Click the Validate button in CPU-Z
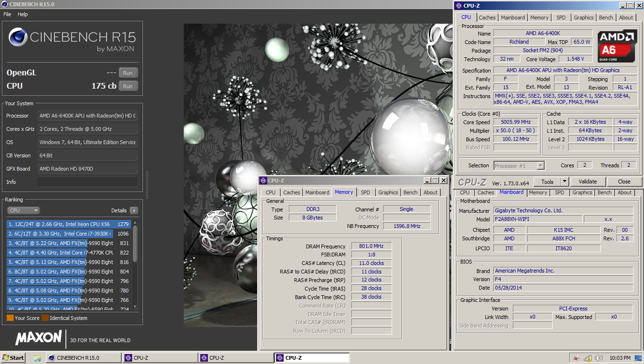Image resolution: width=644 pixels, height=364 pixels. click(x=587, y=182)
